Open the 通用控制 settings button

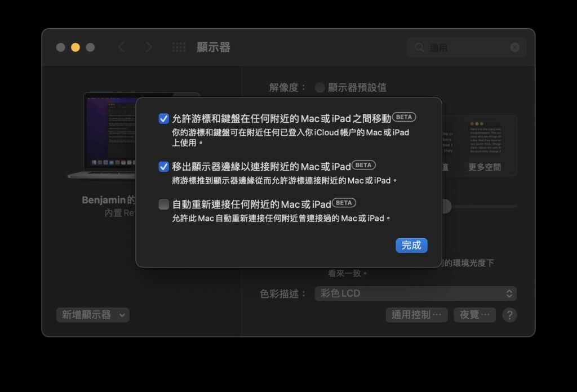click(x=416, y=315)
